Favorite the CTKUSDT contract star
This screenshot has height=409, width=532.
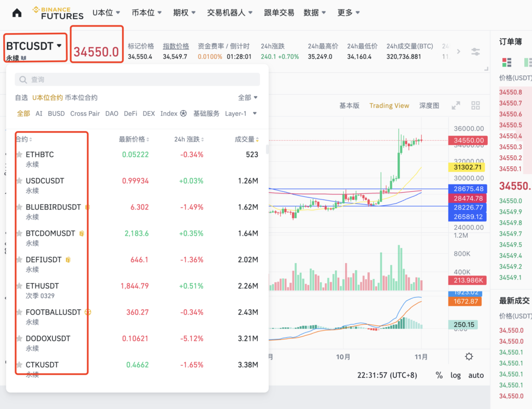pyautogui.click(x=19, y=364)
